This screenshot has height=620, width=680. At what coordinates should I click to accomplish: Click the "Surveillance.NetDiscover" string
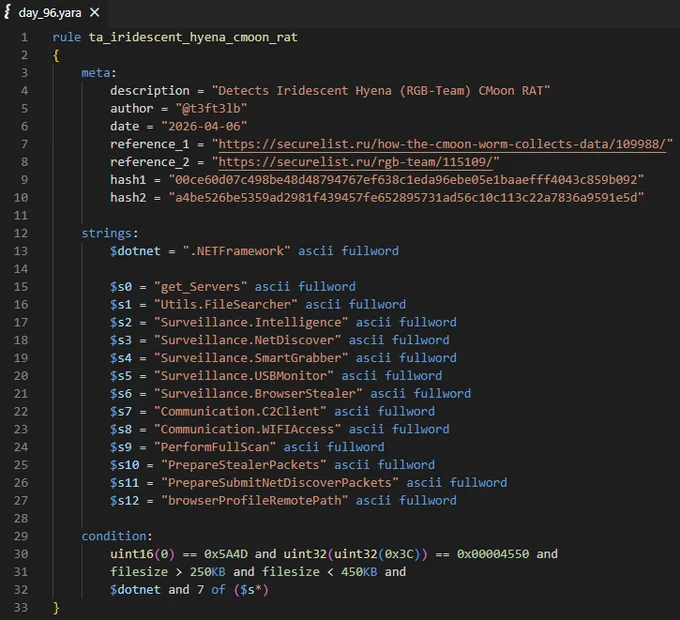(247, 340)
